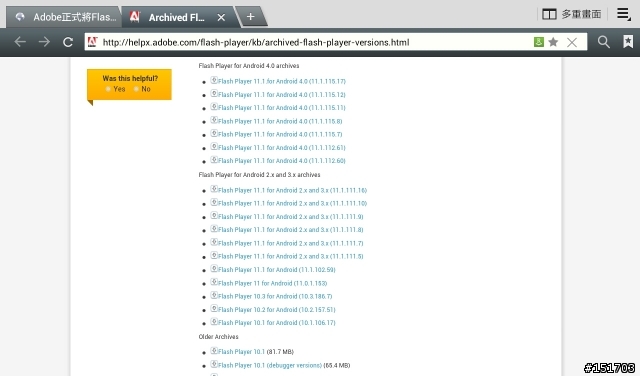
Task: Open Flash Player 11.1 for Android (11.1.102.59)
Action: (277, 270)
